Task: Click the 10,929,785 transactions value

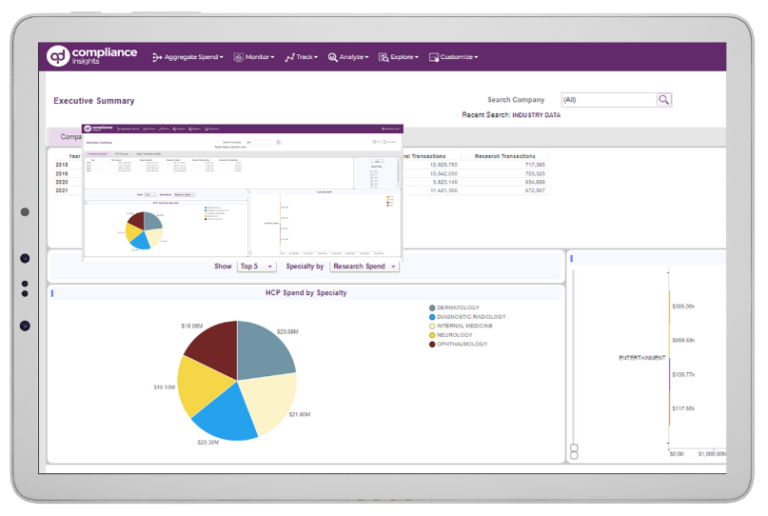Action: tap(444, 165)
